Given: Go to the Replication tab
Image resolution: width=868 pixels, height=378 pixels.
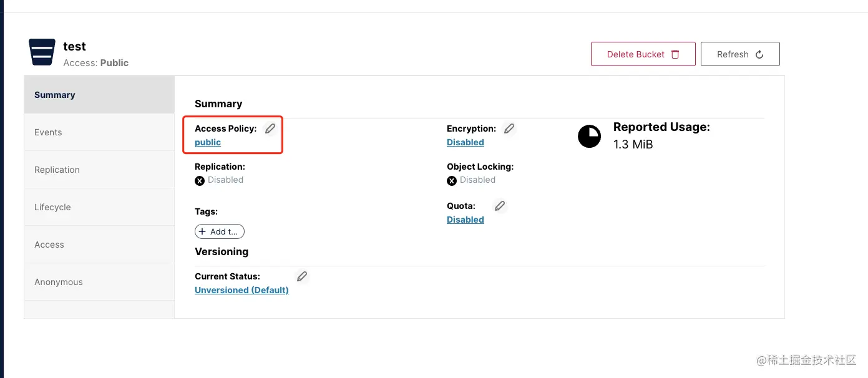Looking at the screenshot, I should point(99,170).
